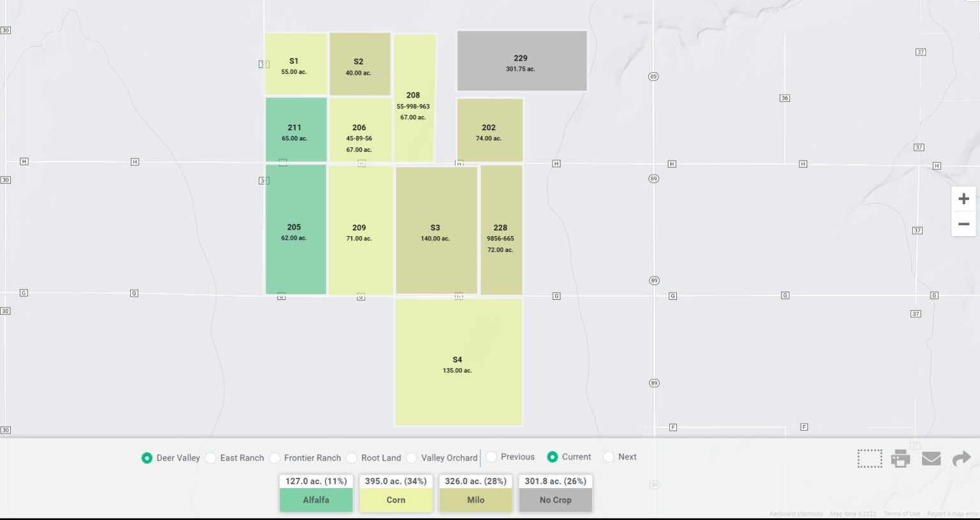Click field 205 alfalfa parcel
Screen dimensions: 980x520
[295, 230]
